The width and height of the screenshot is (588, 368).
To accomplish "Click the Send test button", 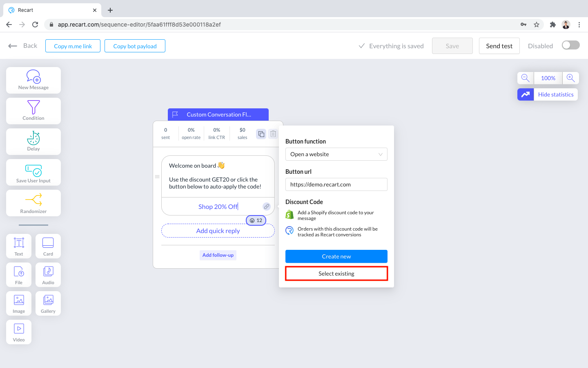I will (499, 46).
